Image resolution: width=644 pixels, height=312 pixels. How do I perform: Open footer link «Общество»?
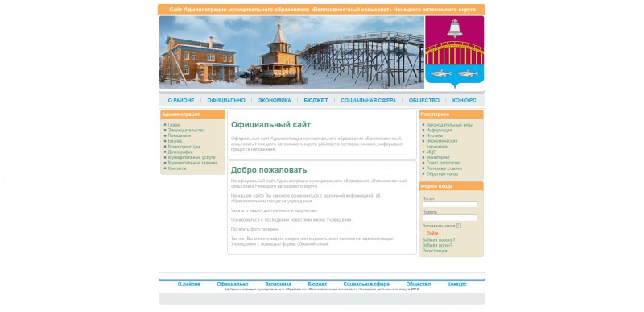pos(419,284)
